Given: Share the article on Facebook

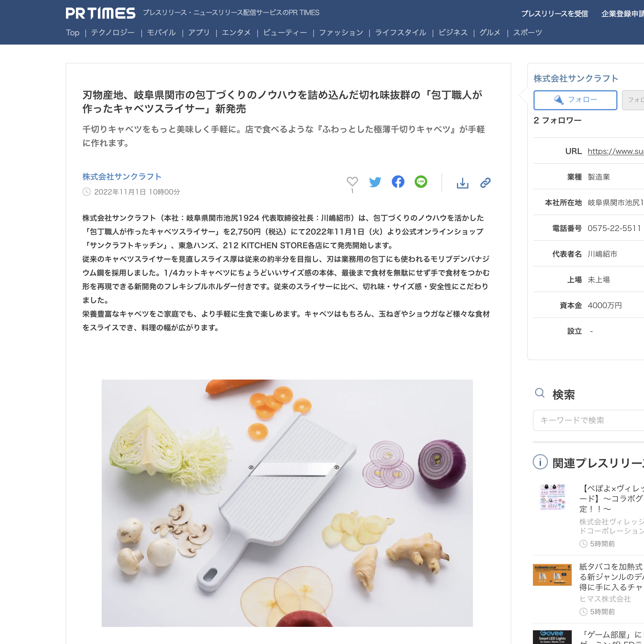Looking at the screenshot, I should click(x=398, y=182).
